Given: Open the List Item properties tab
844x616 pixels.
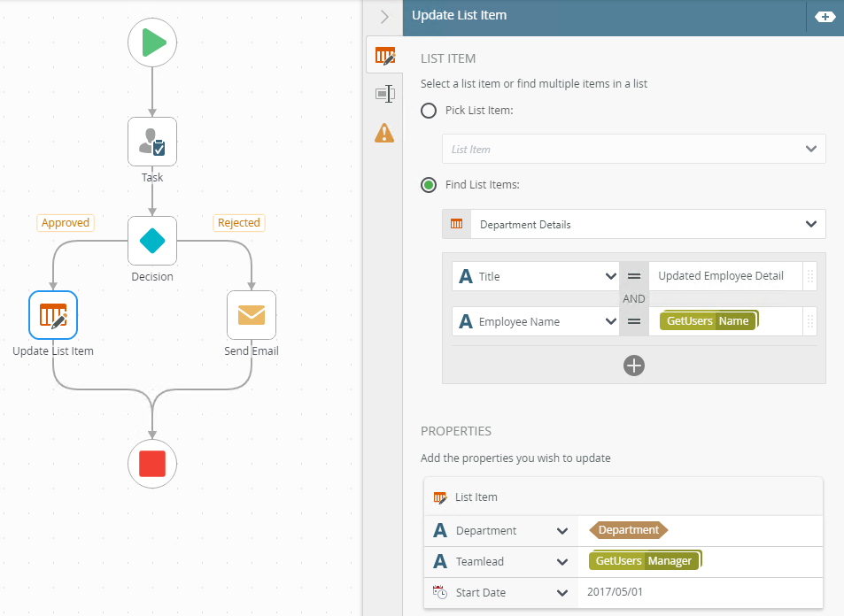Looking at the screenshot, I should coord(384,56).
